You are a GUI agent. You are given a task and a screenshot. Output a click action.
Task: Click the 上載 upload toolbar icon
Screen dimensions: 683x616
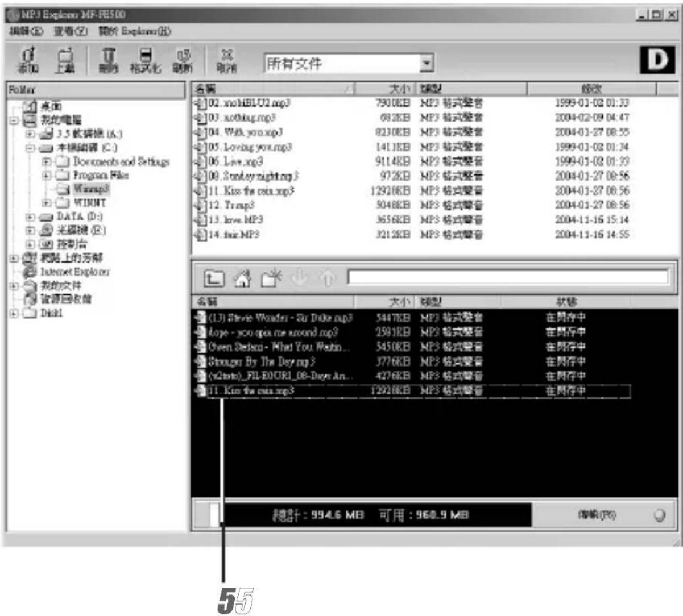pyautogui.click(x=65, y=60)
